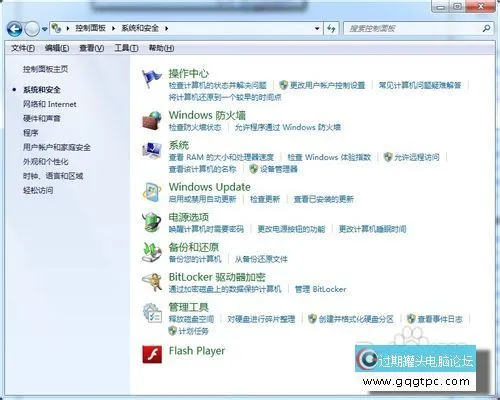The image size is (500, 400).
Task: Click shield icon beside 创建并格式化硬盘分区
Action: point(312,319)
